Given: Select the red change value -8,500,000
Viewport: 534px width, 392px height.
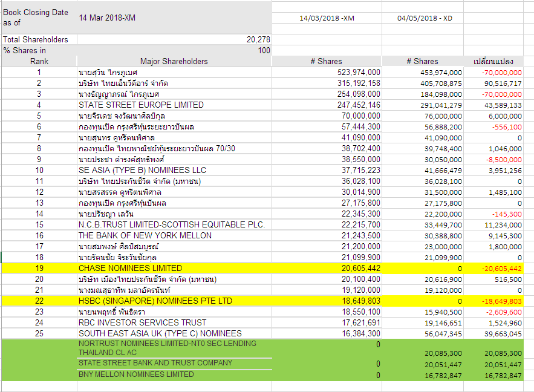Looking at the screenshot, I should tap(493, 159).
